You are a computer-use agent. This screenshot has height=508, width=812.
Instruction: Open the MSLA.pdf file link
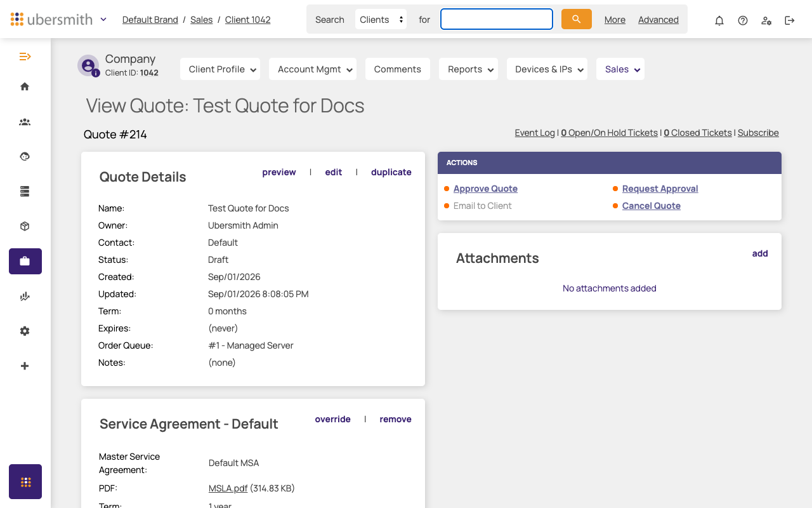228,488
